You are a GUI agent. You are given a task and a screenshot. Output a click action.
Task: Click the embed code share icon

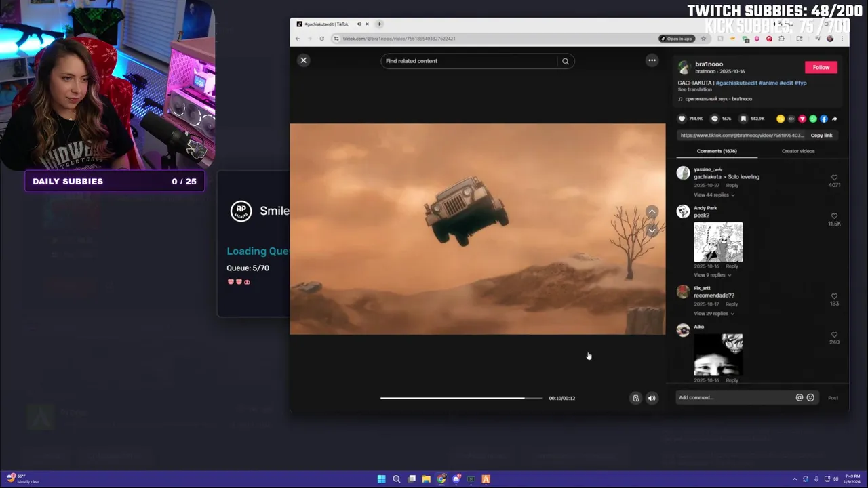pyautogui.click(x=791, y=119)
